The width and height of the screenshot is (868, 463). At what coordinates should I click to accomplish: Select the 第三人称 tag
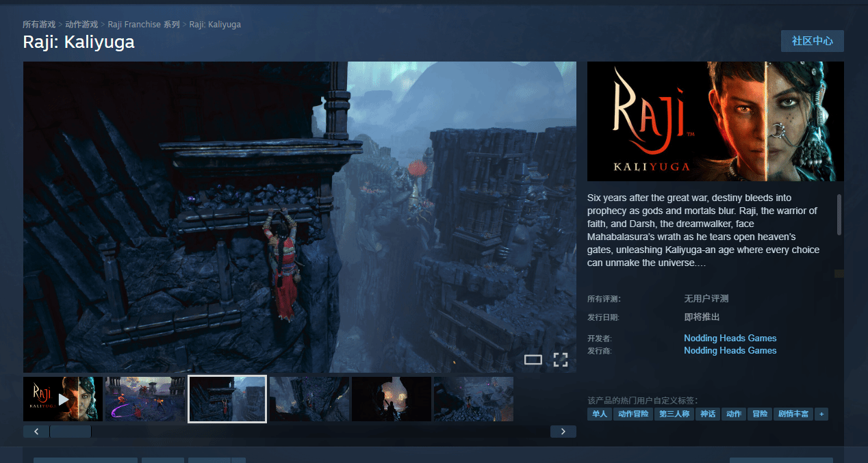click(674, 414)
